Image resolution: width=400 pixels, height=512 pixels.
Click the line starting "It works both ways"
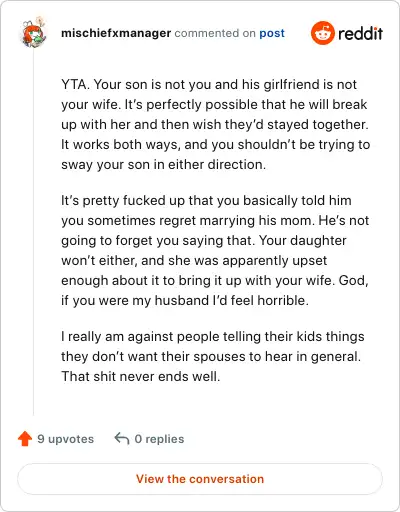point(216,144)
